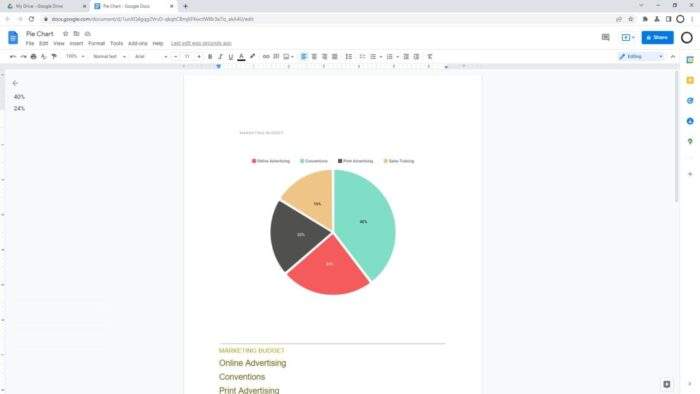Star the Pie Chart document

(x=66, y=34)
